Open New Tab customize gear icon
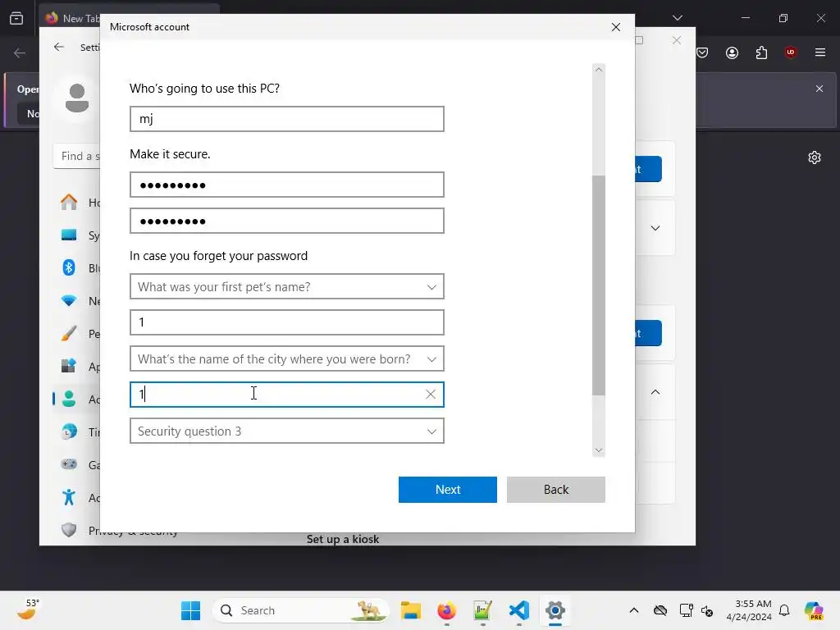Screen dimensions: 840x630 (815, 157)
